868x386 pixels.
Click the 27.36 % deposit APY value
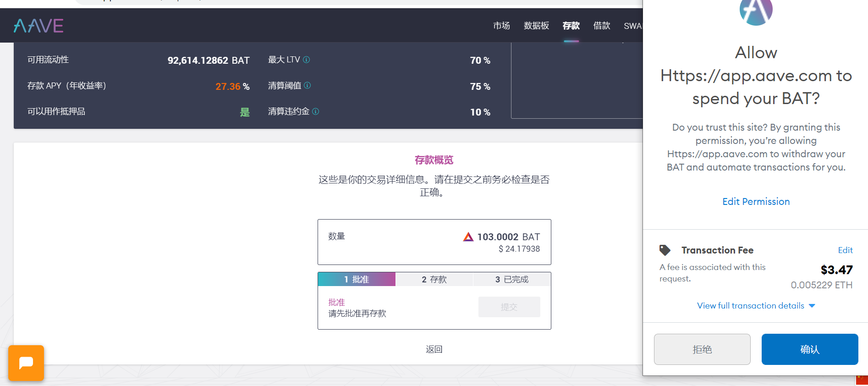(x=232, y=86)
